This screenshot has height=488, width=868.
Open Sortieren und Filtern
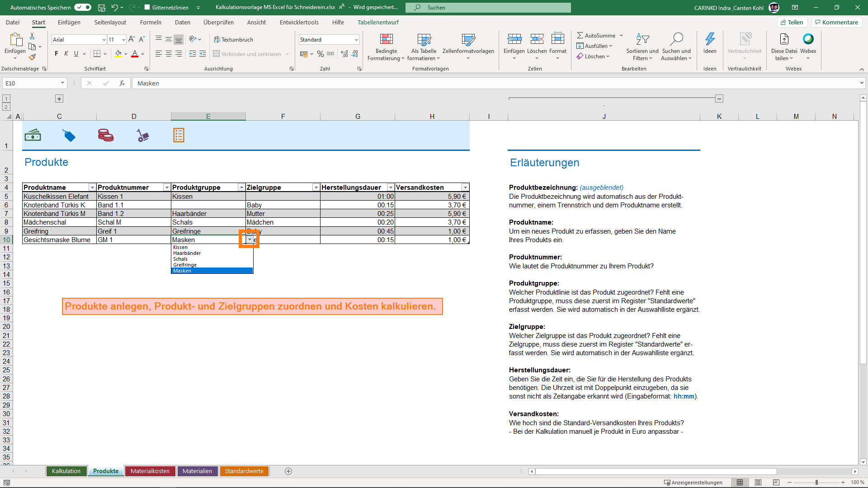642,47
